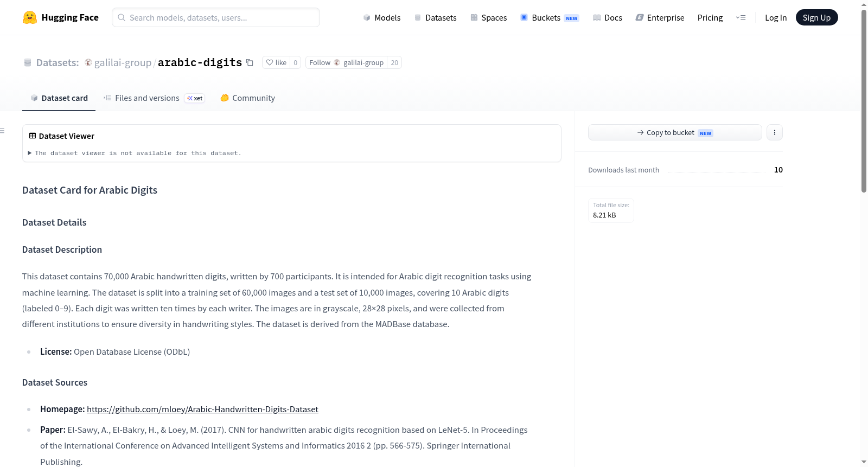Open Docs in the top navigation
868x467 pixels.
(608, 17)
